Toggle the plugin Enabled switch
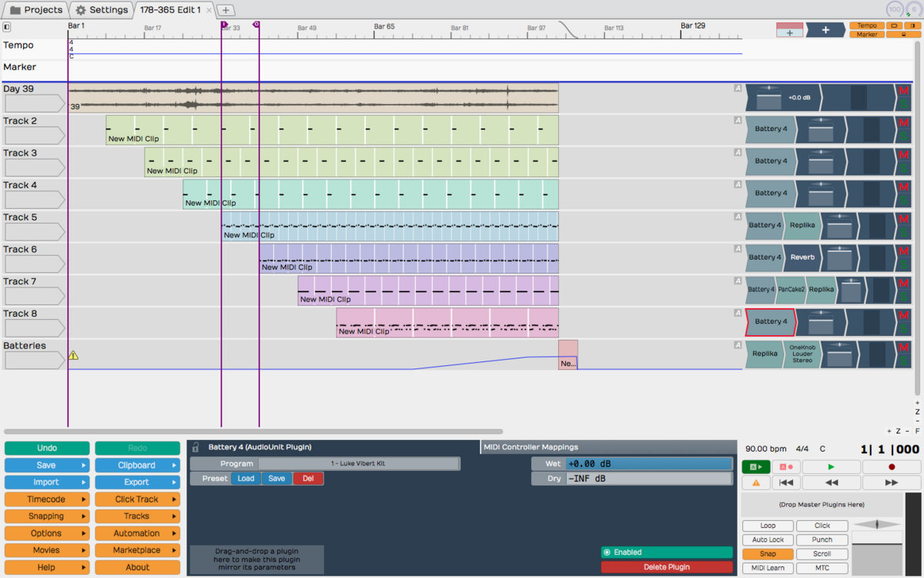Viewport: 924px width, 578px height. pyautogui.click(x=666, y=552)
